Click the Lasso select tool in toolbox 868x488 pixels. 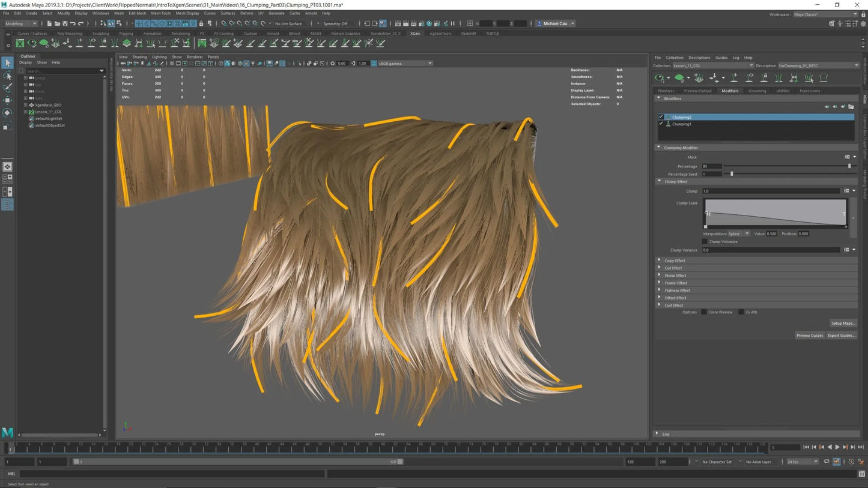coord(7,75)
